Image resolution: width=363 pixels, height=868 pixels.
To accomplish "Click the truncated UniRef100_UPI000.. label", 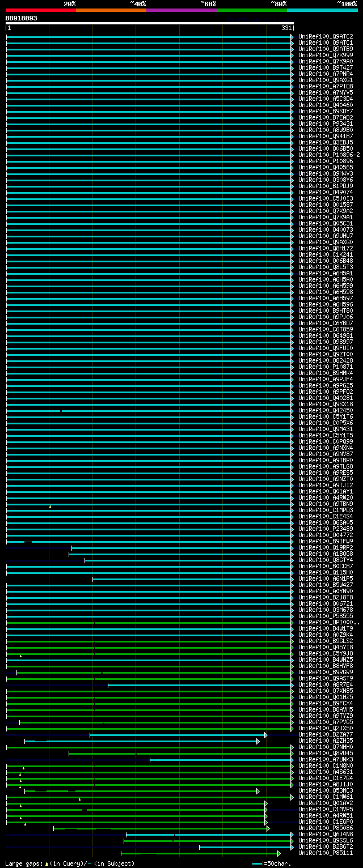I will pyautogui.click(x=329, y=623).
